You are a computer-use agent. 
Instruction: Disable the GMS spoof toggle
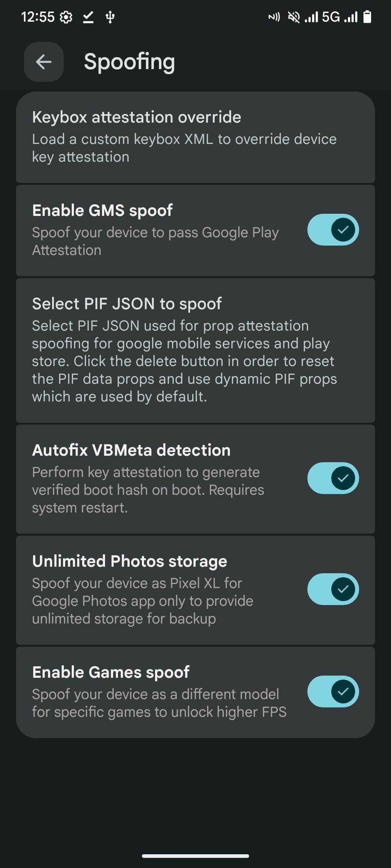coord(333,230)
